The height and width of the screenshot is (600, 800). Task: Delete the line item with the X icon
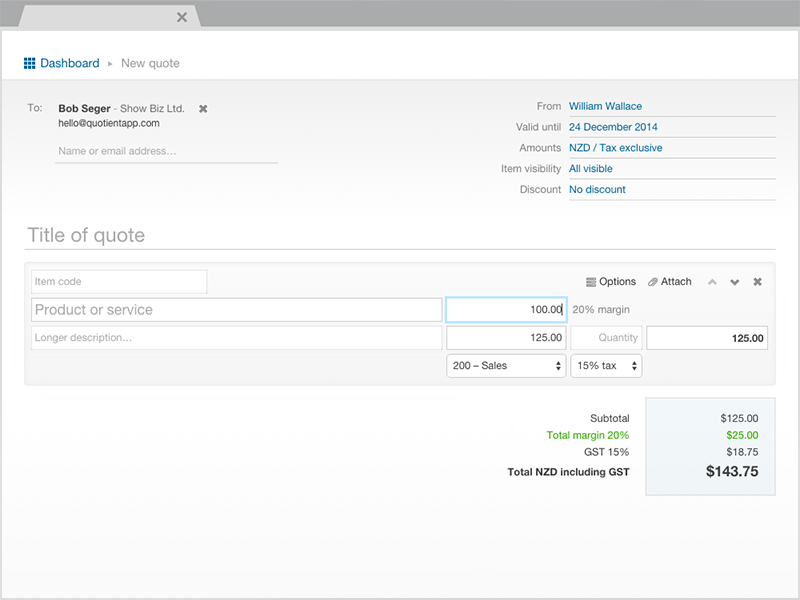coord(758,282)
